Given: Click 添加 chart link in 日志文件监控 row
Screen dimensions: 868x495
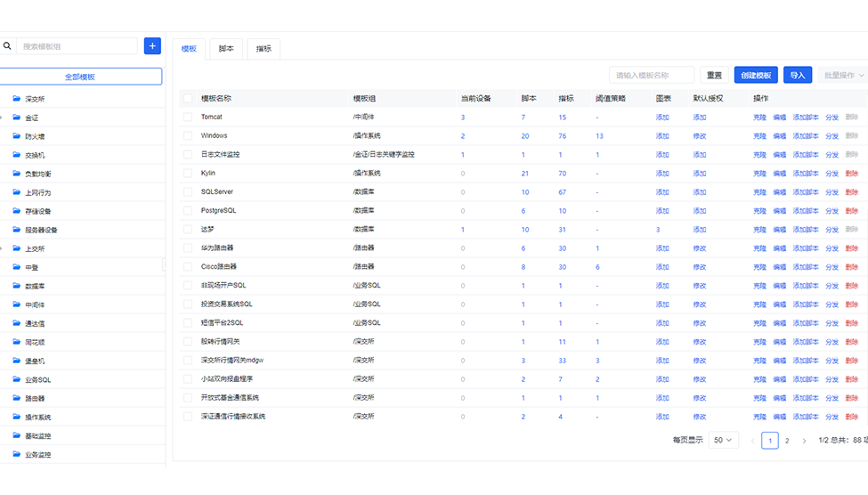Looking at the screenshot, I should pyautogui.click(x=662, y=155).
